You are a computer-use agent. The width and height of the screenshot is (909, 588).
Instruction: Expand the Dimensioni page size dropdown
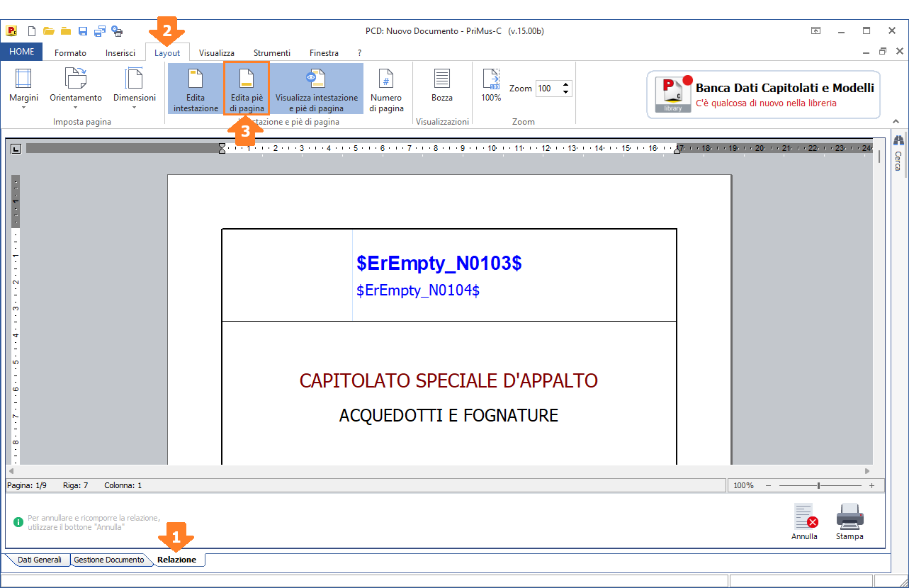[134, 88]
